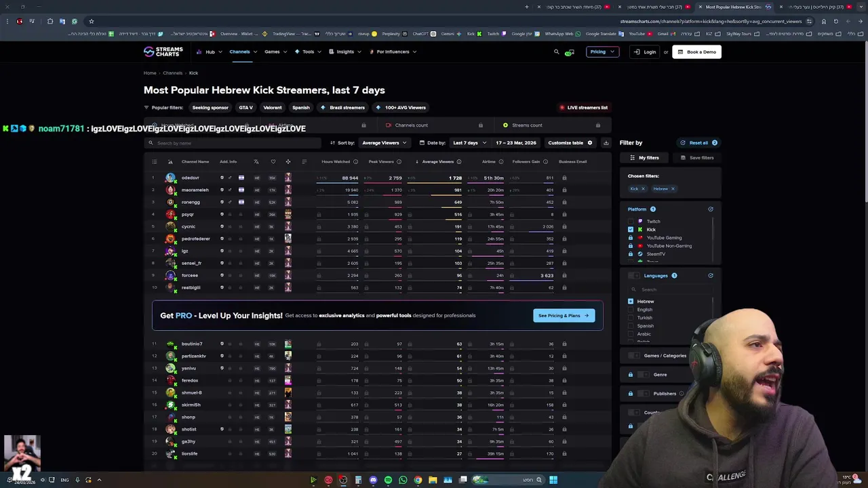Click the Search by name field

(x=233, y=143)
